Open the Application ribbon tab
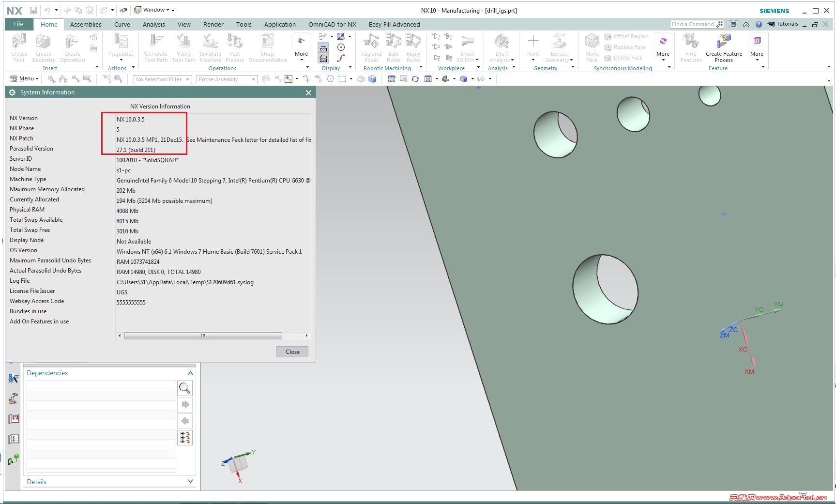This screenshot has width=836, height=504. point(280,24)
